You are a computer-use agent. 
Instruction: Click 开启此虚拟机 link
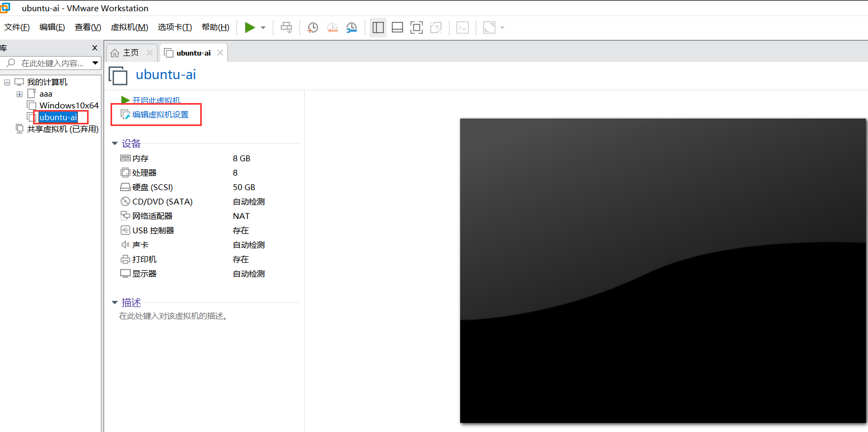pyautogui.click(x=156, y=100)
